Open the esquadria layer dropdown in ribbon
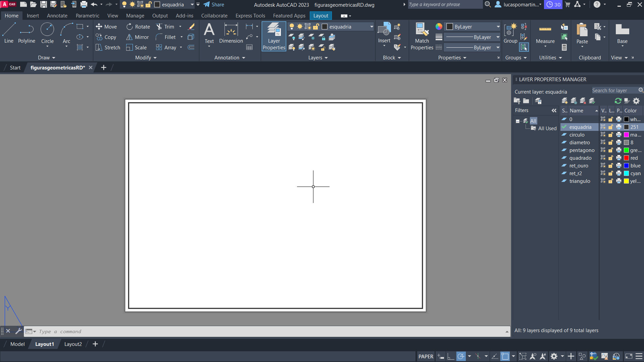 click(371, 27)
